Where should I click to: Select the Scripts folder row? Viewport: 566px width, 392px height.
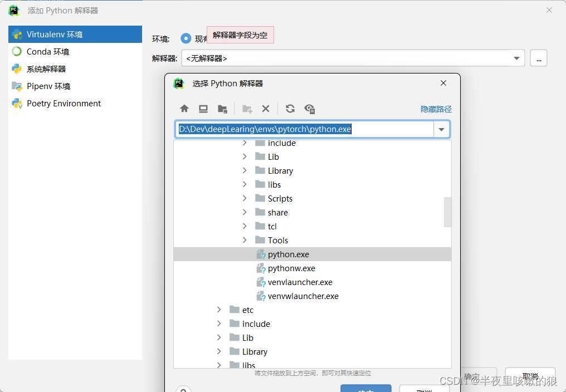click(312, 199)
